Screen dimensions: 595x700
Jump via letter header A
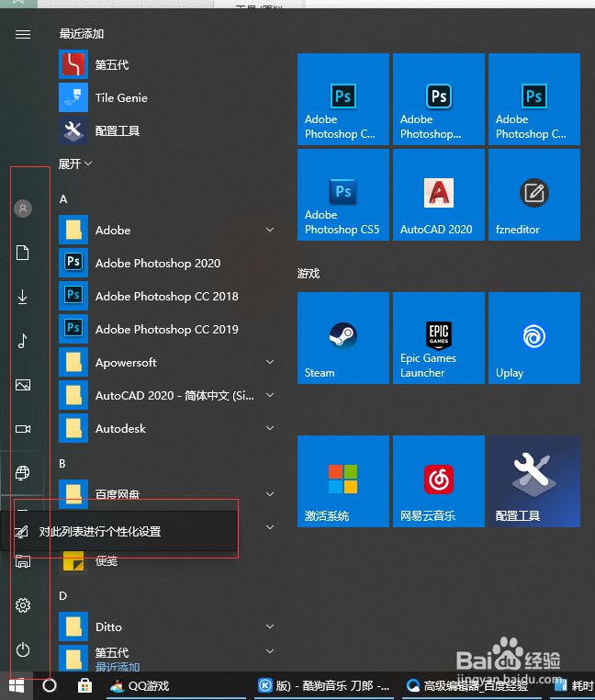[x=63, y=199]
